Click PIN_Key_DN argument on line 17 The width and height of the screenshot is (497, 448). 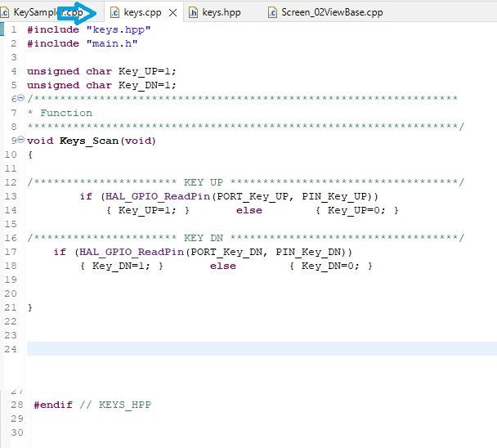308,252
